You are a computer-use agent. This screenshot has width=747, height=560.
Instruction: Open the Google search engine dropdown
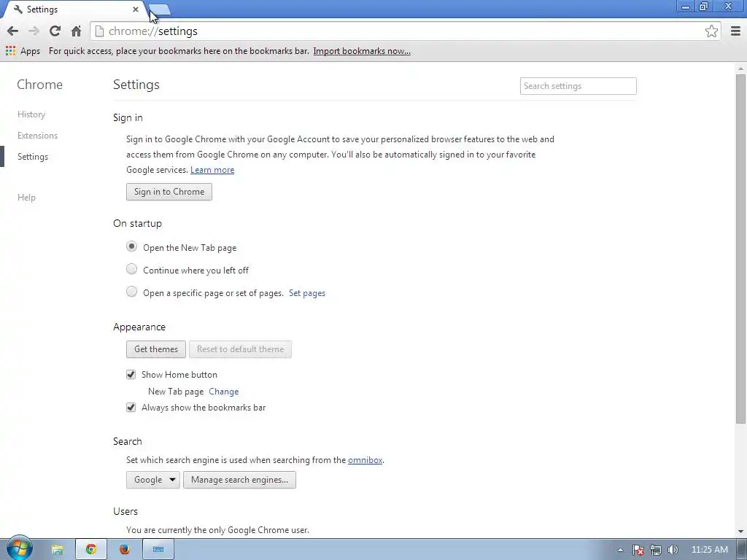coord(153,480)
